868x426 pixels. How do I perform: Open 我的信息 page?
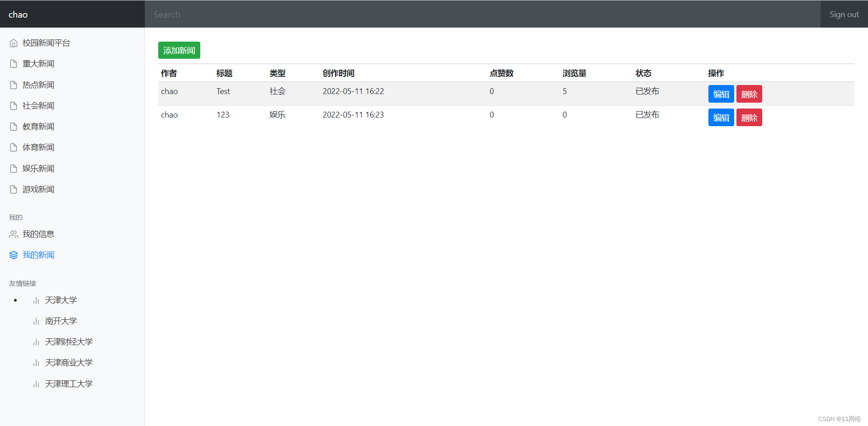(x=38, y=234)
